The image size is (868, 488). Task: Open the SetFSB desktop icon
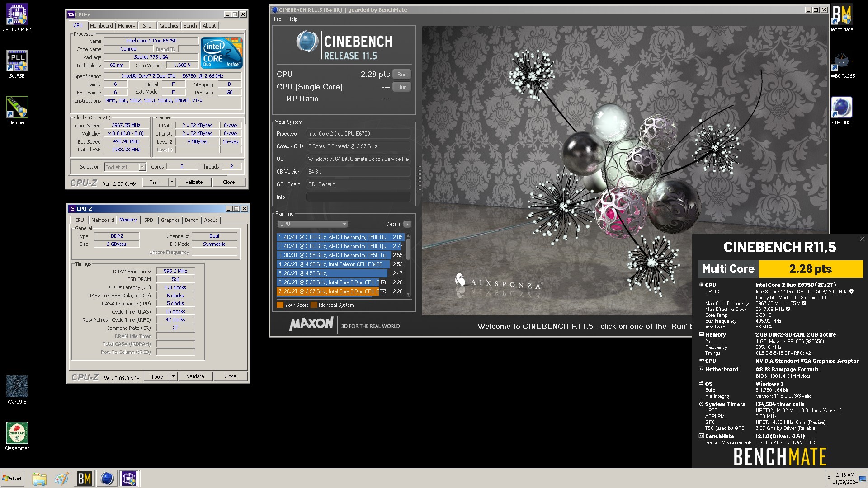click(17, 64)
